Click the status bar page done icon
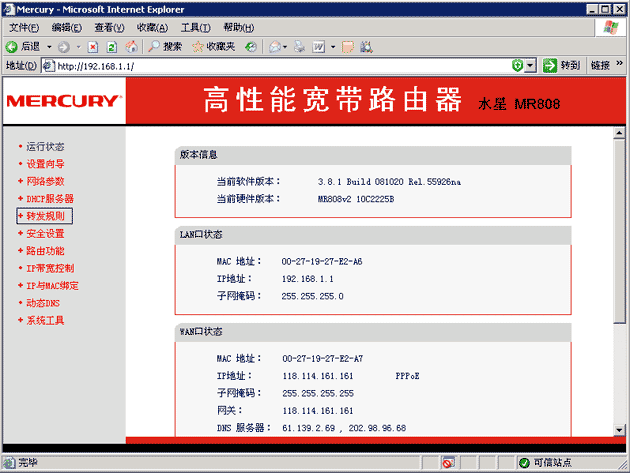 pos(10,463)
